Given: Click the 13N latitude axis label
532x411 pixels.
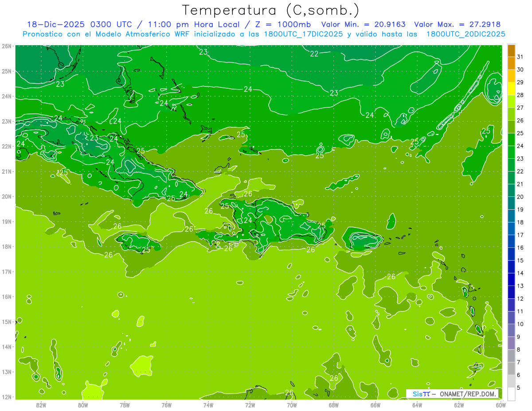Looking at the screenshot, I should click(x=7, y=372).
